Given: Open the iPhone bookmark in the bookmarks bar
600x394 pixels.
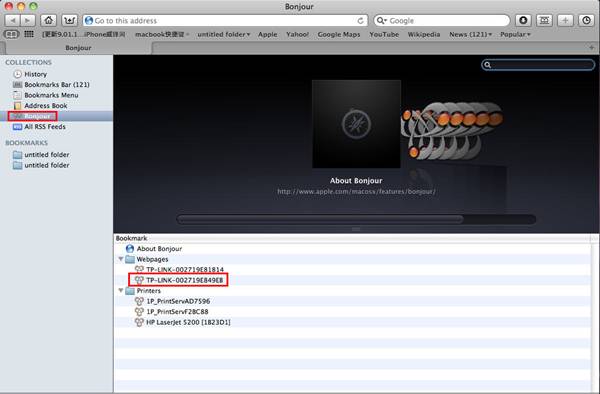Looking at the screenshot, I should [x=84, y=34].
